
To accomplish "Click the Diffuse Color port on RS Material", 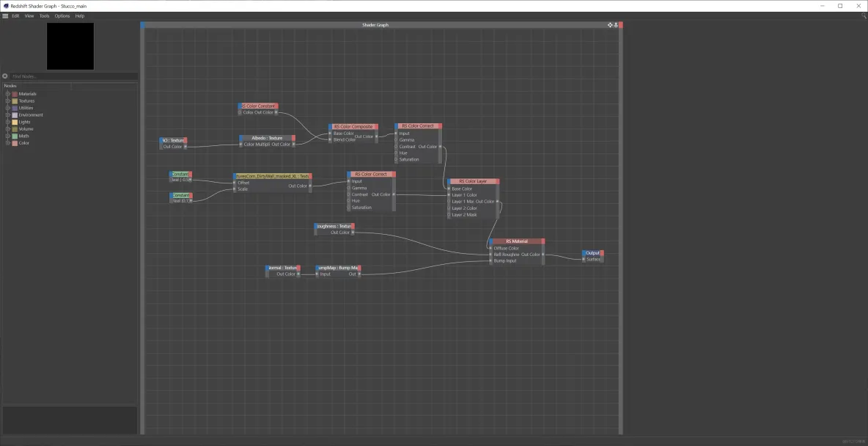I will pyautogui.click(x=490, y=248).
